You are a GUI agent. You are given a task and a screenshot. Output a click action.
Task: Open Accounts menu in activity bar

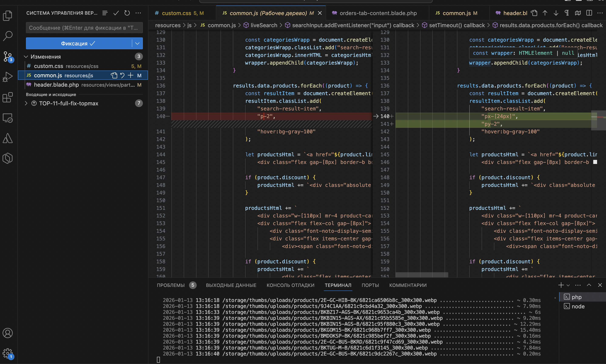[x=8, y=333]
